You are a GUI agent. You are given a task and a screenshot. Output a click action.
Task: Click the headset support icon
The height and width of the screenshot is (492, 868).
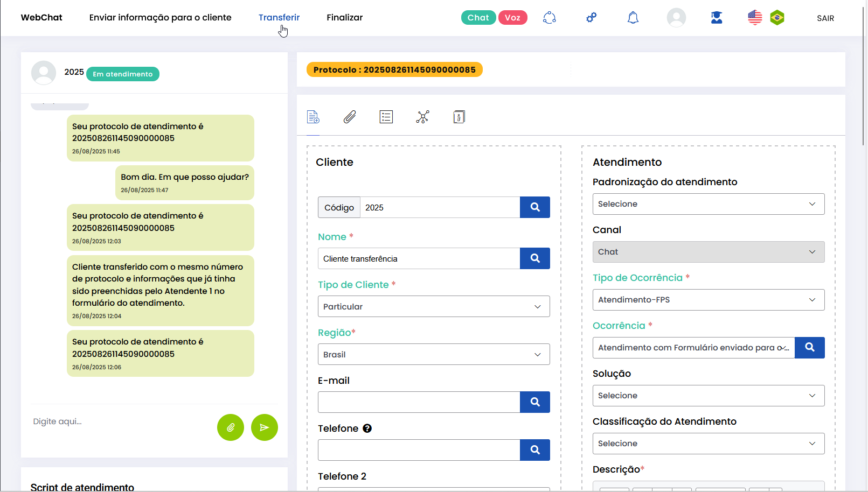pyautogui.click(x=550, y=18)
